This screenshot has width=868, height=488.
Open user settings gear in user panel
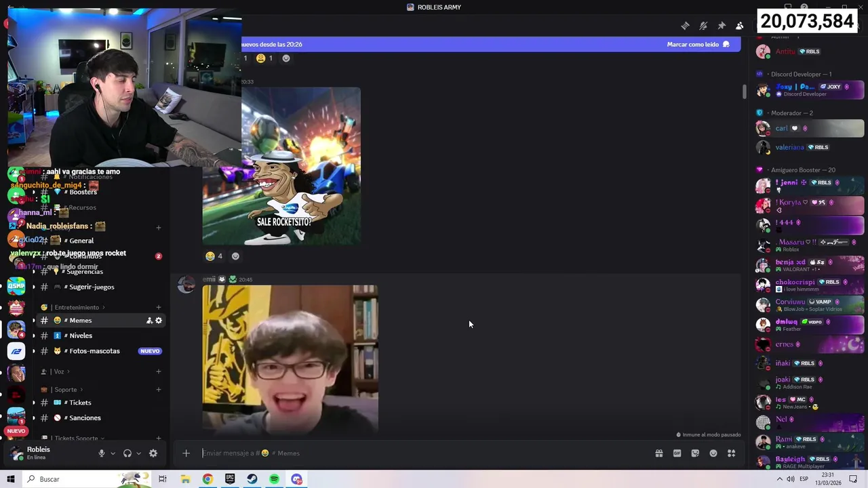[x=153, y=453]
